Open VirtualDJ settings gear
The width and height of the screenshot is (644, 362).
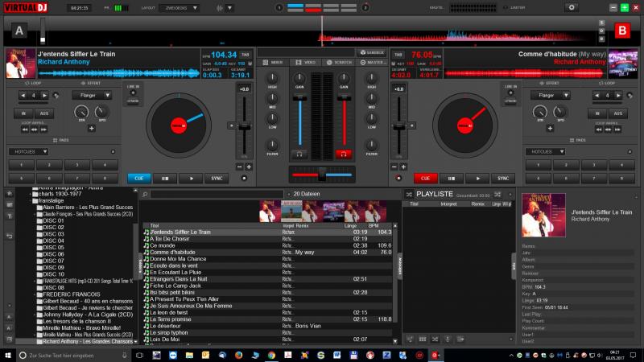[x=572, y=7]
